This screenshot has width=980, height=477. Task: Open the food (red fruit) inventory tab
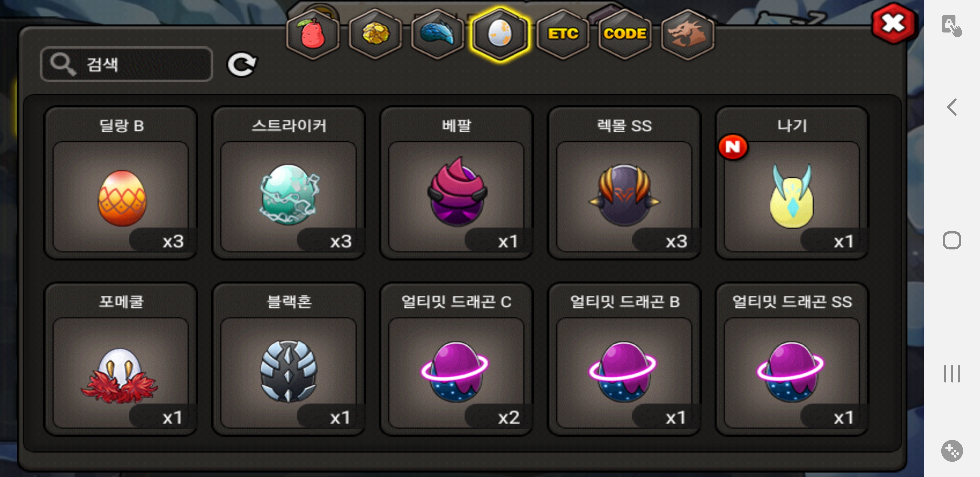pyautogui.click(x=312, y=34)
